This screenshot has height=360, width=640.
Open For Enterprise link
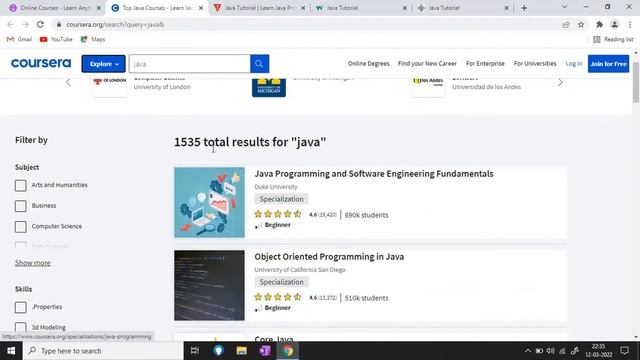tap(485, 64)
